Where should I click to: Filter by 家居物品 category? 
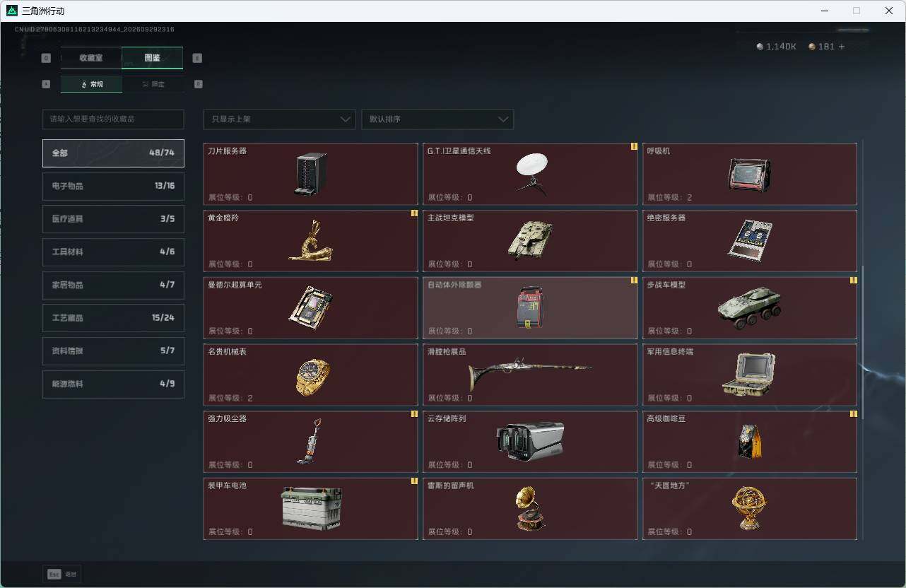[x=113, y=286]
